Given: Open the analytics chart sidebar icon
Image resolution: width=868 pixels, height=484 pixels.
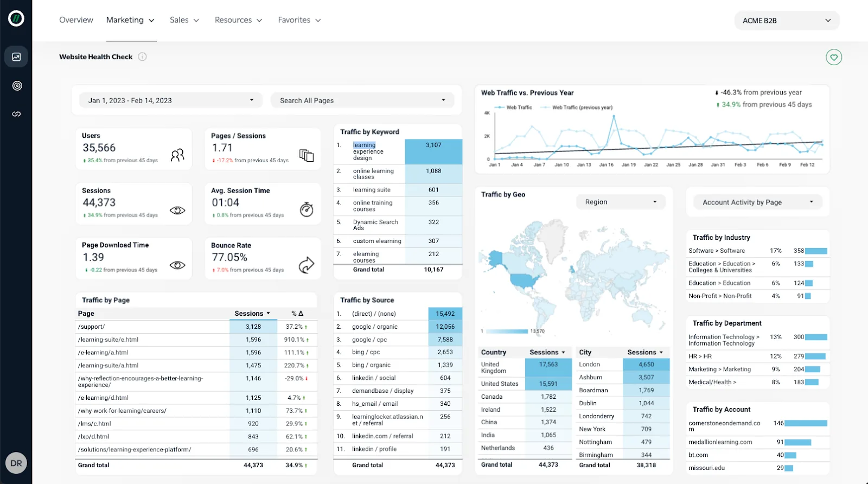Looking at the screenshot, I should (16, 57).
